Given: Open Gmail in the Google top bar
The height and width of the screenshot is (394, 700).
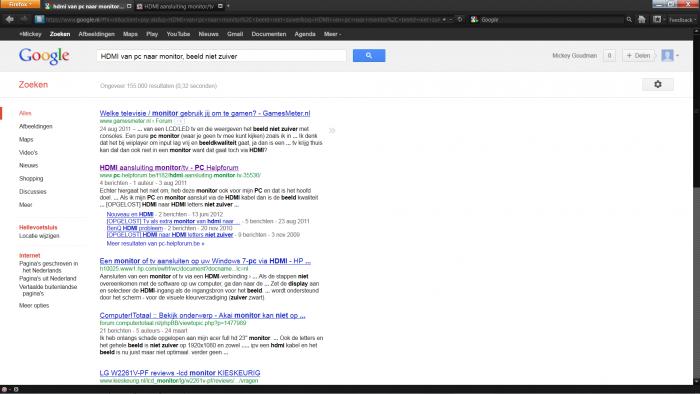Looking at the screenshot, I should pyautogui.click(x=235, y=34).
